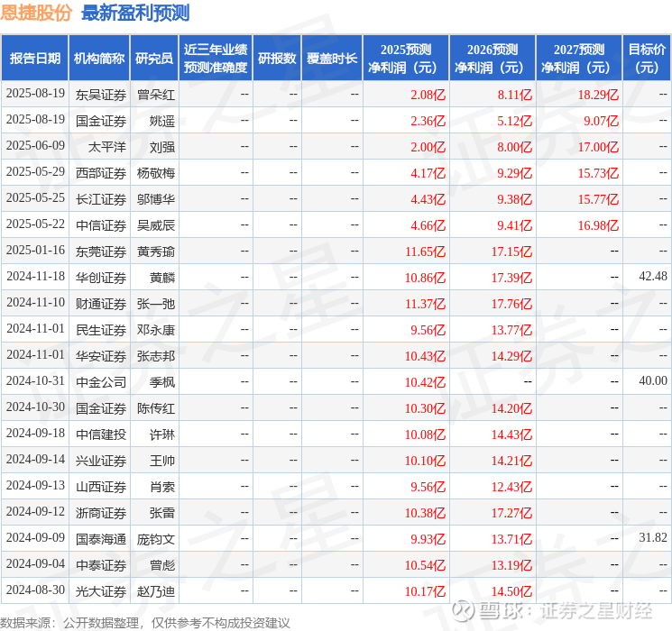Click the 13.77亿 forecast value

(511, 330)
